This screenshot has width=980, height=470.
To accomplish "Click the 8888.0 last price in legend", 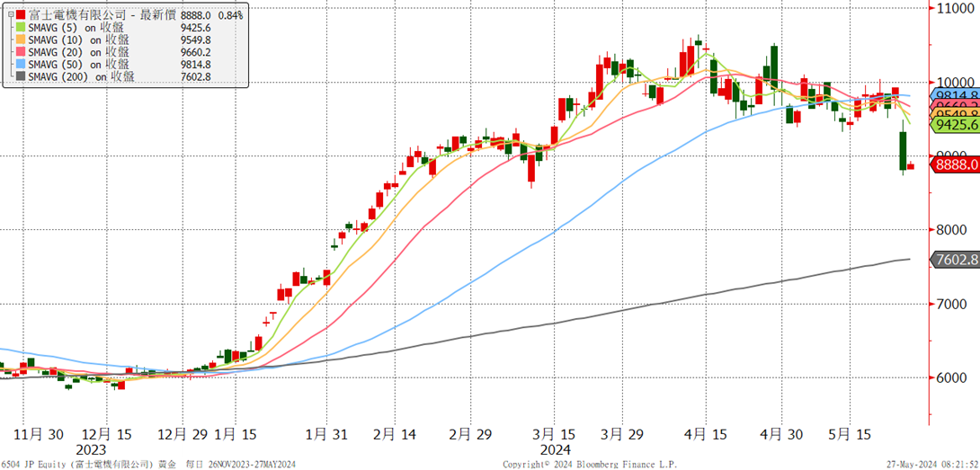I will coord(194,13).
